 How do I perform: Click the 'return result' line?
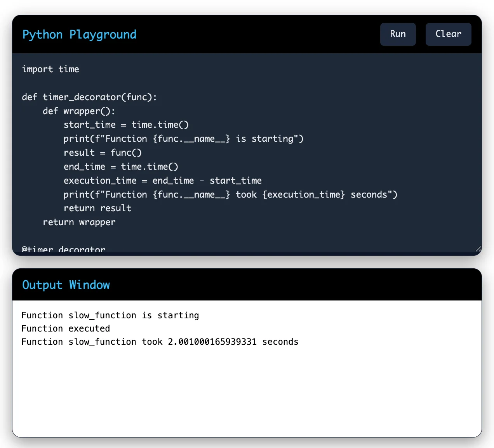coord(97,208)
